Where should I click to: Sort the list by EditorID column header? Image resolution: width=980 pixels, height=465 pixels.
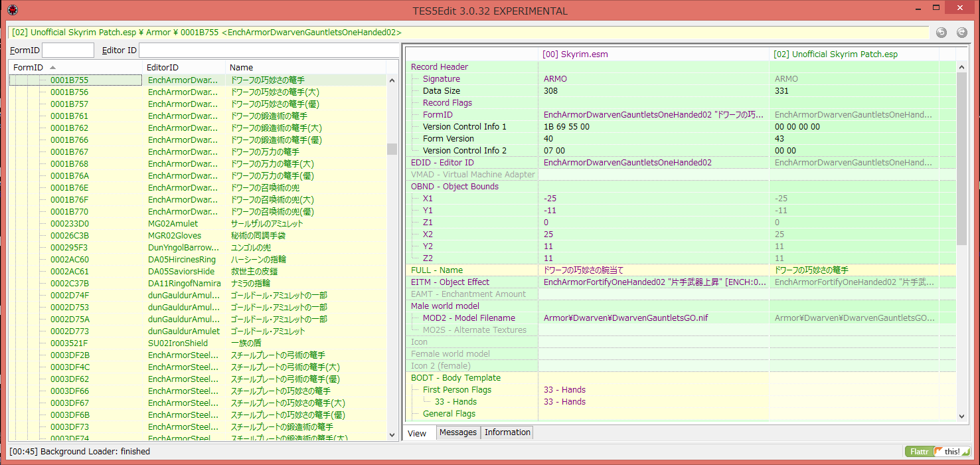click(185, 67)
